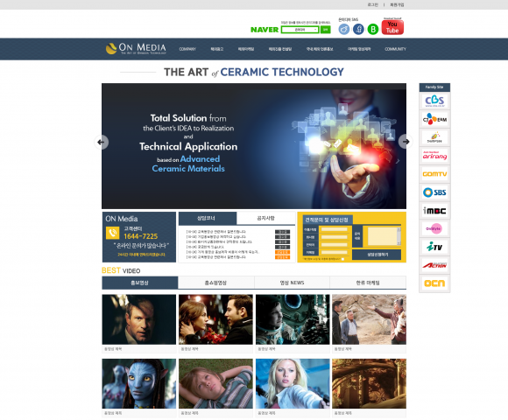The height and width of the screenshot is (420, 508).
Task: Click the ON MEDIA logo
Action: (x=136, y=48)
